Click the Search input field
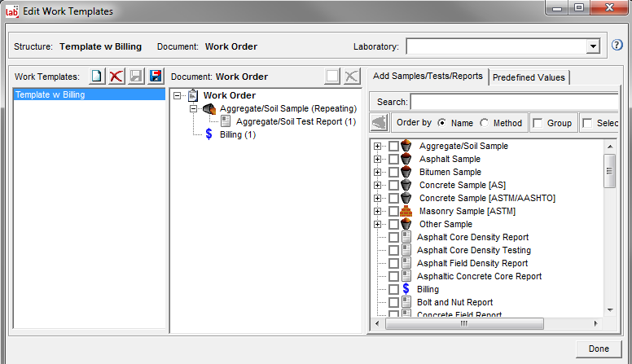Screen dimensions: 632x364 coord(513,102)
